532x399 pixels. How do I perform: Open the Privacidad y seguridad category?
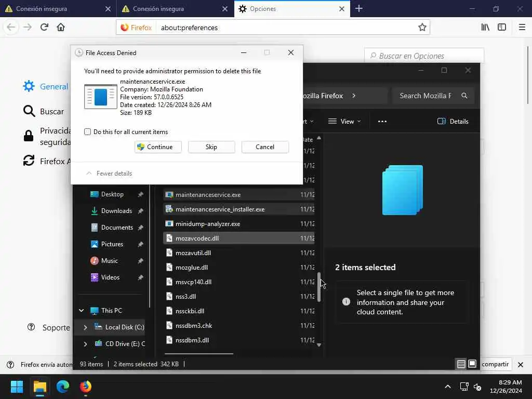coord(47,136)
